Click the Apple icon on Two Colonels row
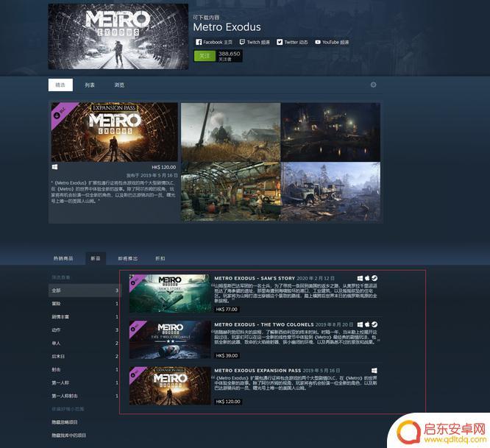This screenshot has width=490, height=448. [x=367, y=324]
